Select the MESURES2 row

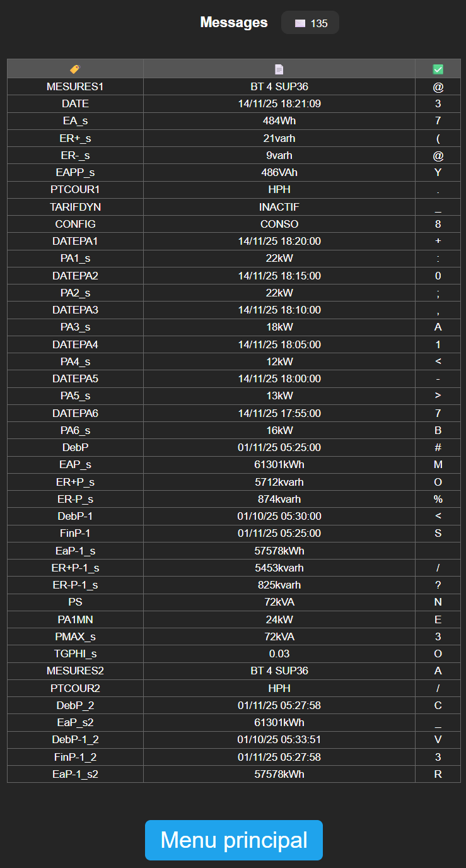click(x=75, y=671)
